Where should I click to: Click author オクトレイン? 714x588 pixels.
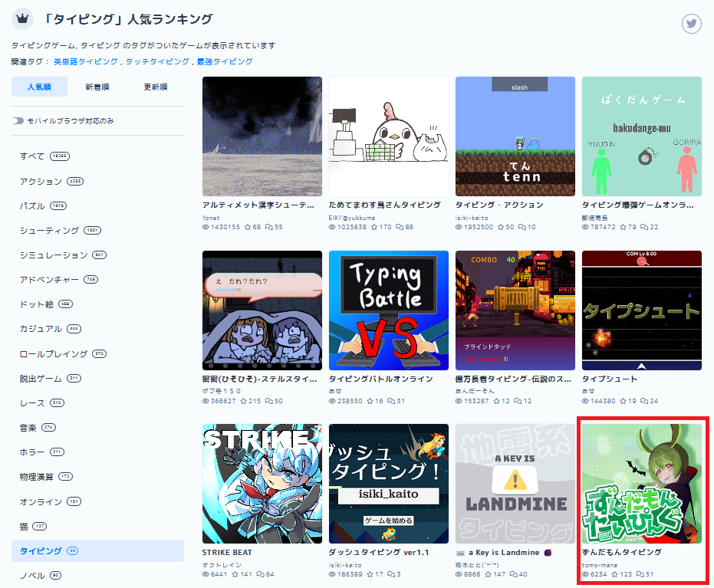pos(222,565)
